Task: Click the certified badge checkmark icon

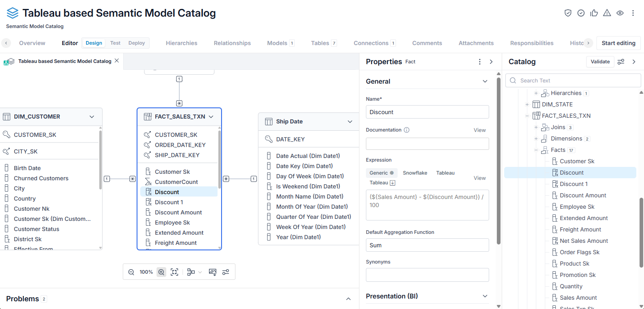Action: click(581, 13)
